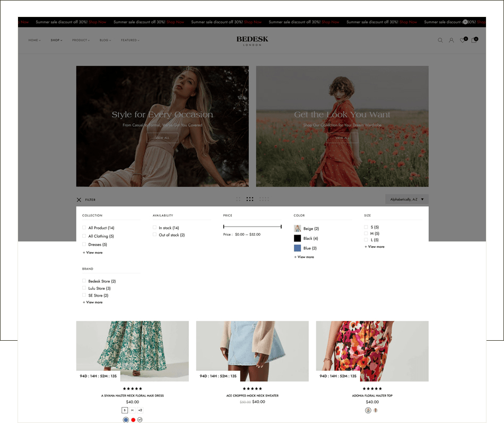504x423 pixels.
Task: Choose first swatch on Adonia Halter Top
Action: click(x=368, y=410)
